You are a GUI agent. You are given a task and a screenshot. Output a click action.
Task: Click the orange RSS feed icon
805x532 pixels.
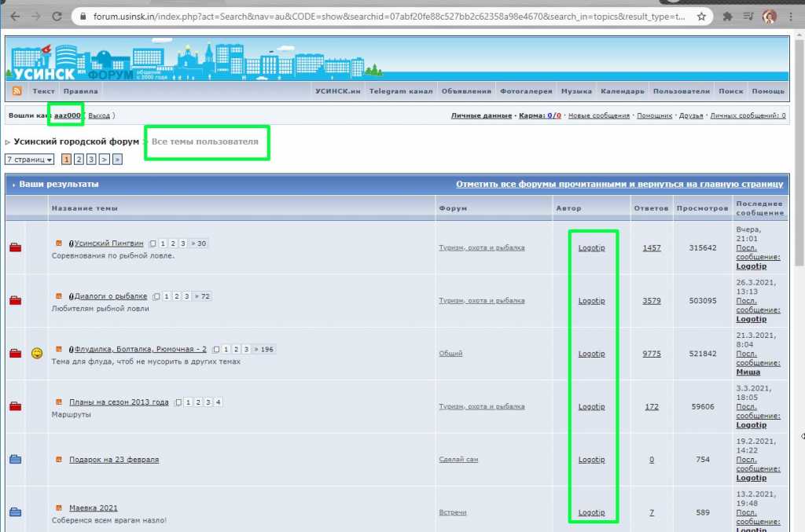(17, 91)
